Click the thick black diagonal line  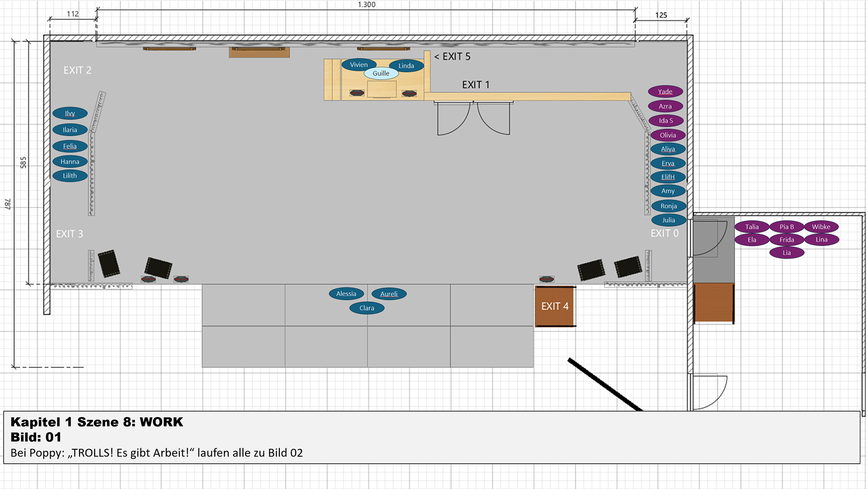tap(604, 385)
